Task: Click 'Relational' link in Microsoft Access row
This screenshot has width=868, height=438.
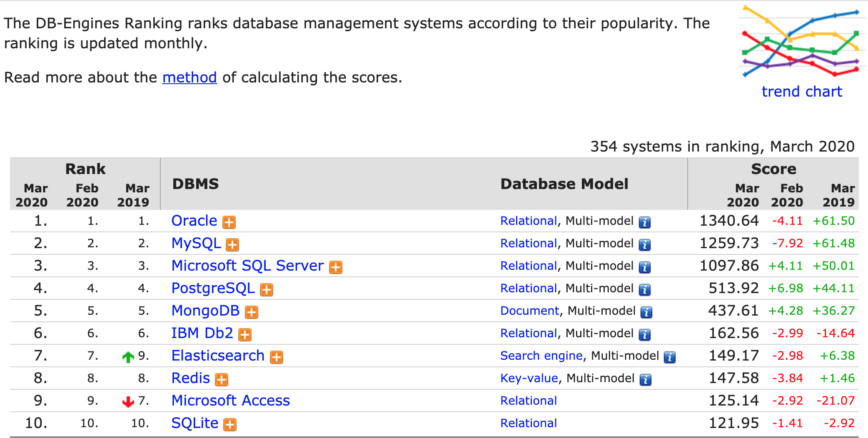Action: [529, 401]
